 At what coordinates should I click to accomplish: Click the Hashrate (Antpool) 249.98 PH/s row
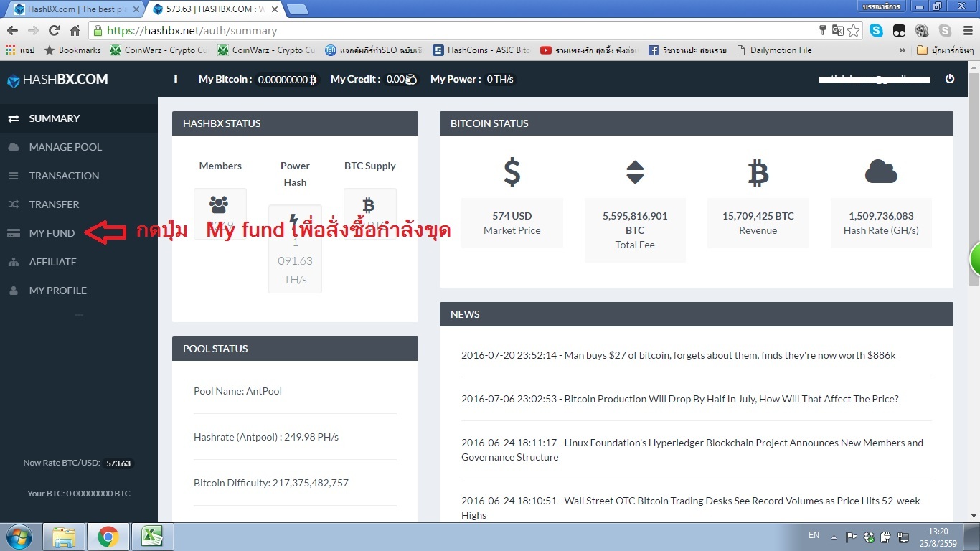click(295, 437)
